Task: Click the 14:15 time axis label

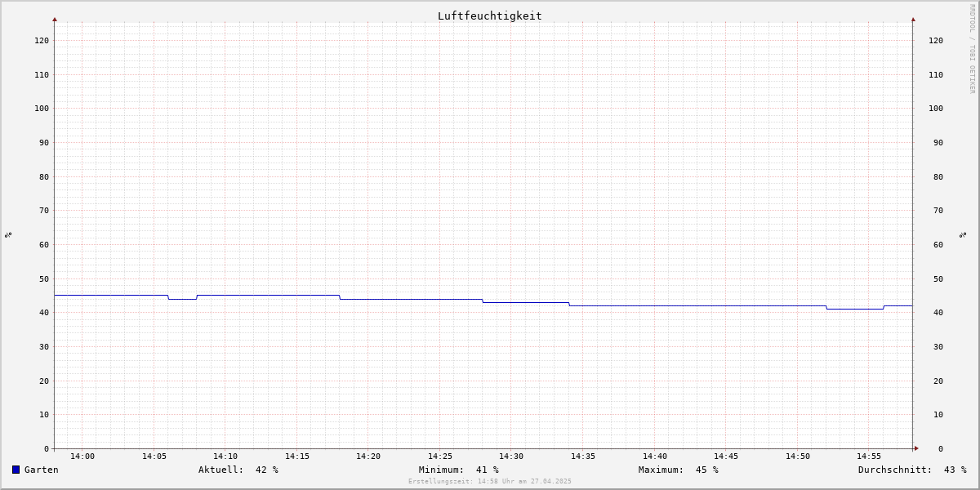Action: point(297,457)
